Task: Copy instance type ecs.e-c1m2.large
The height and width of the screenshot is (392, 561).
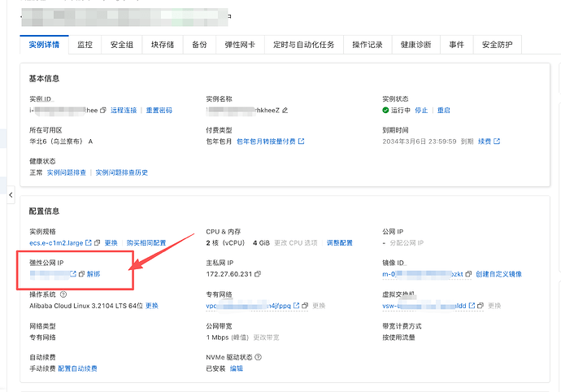Action: [97, 242]
